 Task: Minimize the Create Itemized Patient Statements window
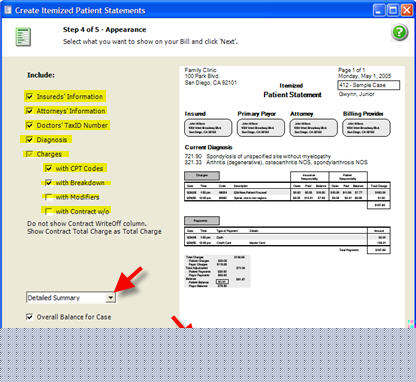coord(379,10)
